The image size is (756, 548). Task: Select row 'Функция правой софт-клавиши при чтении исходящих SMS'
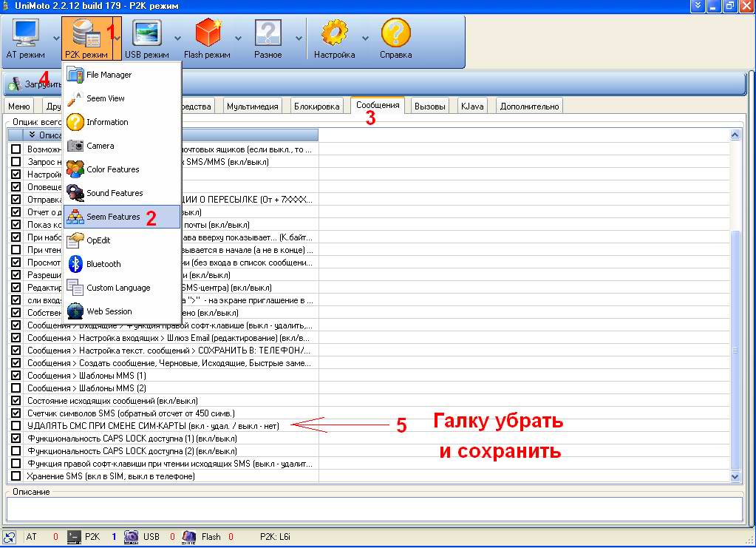170,464
